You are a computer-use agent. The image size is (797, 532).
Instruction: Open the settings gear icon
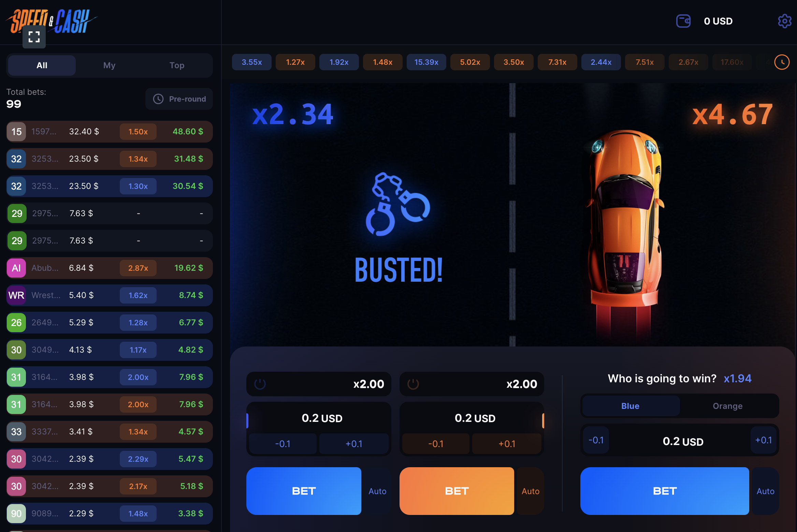tap(784, 21)
